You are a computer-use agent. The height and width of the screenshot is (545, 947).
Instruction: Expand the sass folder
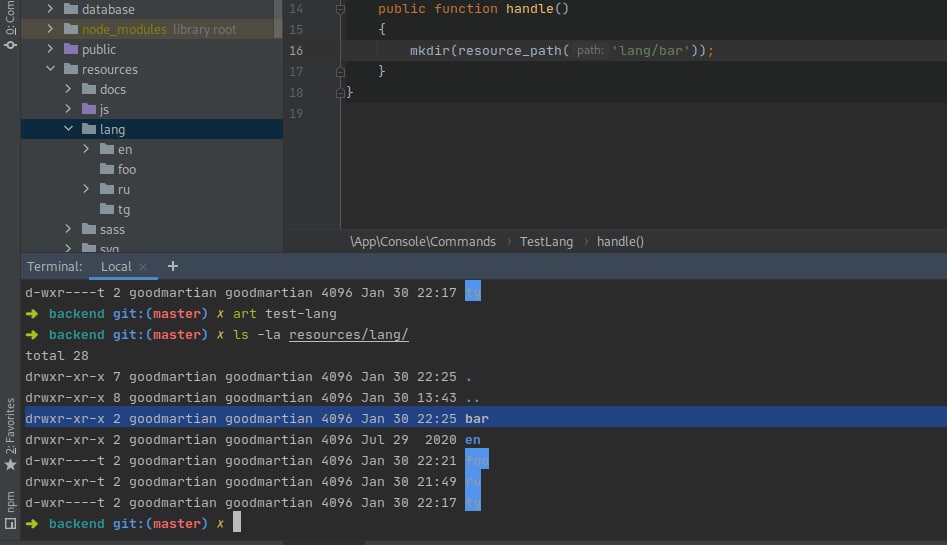click(68, 229)
